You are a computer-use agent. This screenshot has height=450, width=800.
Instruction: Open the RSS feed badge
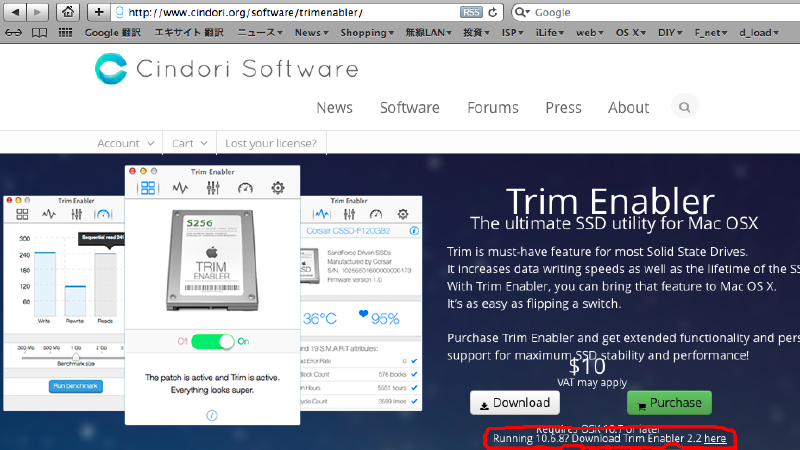pyautogui.click(x=470, y=12)
